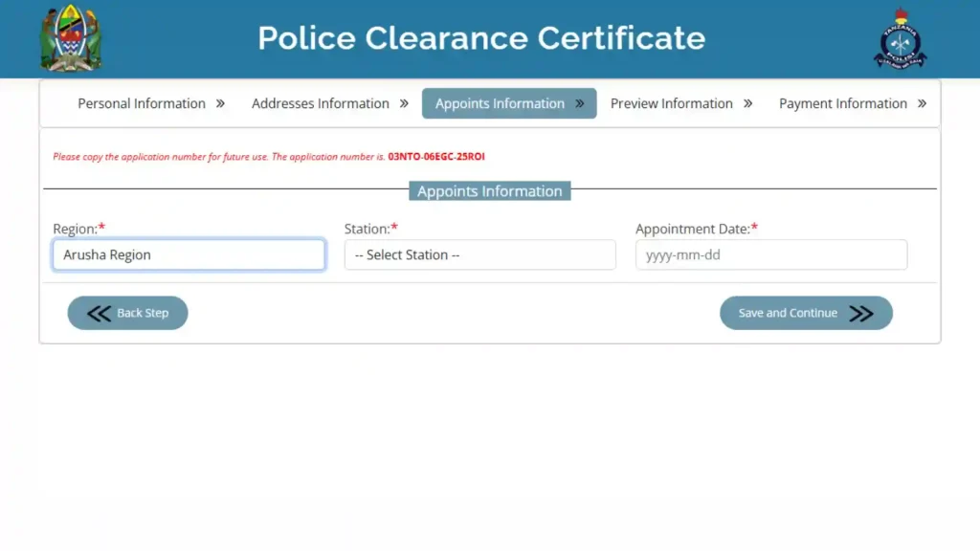Click the Appointment Date field label

click(697, 229)
